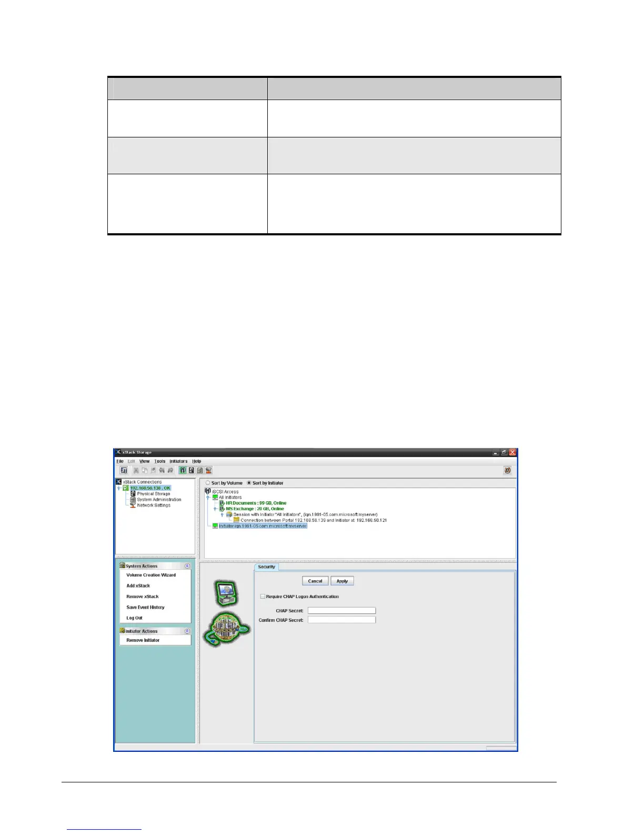Click the glowing network globe image
The image size is (644, 834).
(227, 629)
